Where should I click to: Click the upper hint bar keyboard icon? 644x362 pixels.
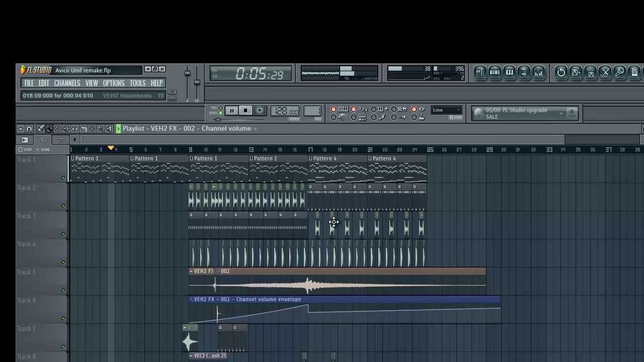(x=173, y=93)
